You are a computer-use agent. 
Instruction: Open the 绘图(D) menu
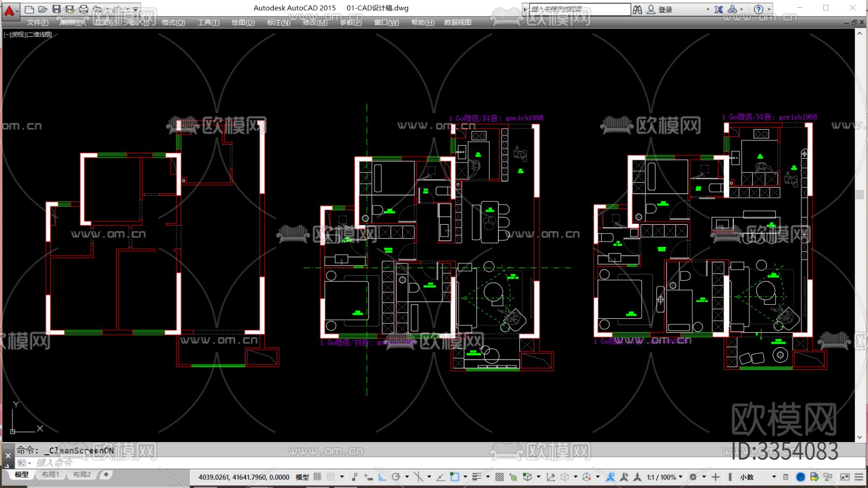click(243, 22)
